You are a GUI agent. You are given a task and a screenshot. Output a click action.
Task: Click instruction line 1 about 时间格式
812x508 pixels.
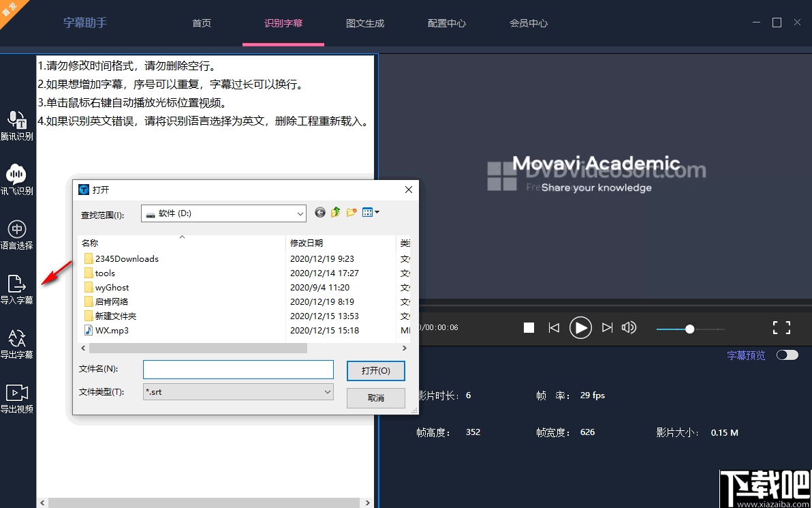tap(126, 66)
